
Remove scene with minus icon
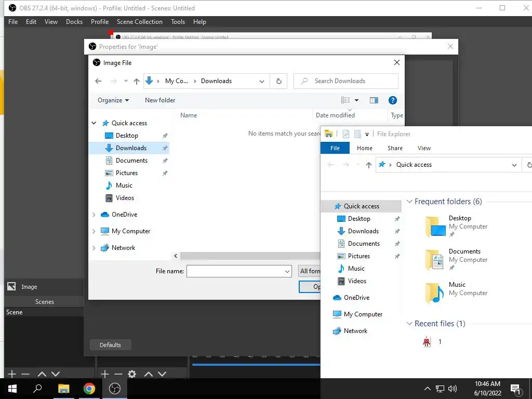coord(25,374)
